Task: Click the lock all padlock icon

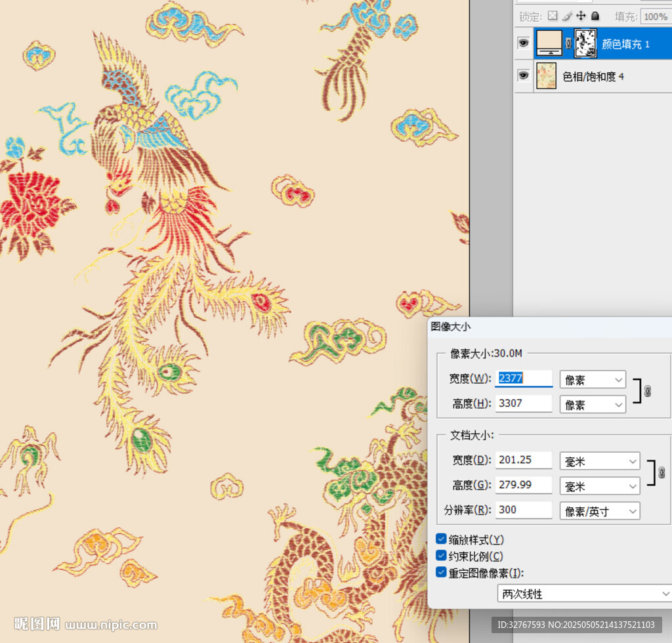Action: (x=595, y=16)
